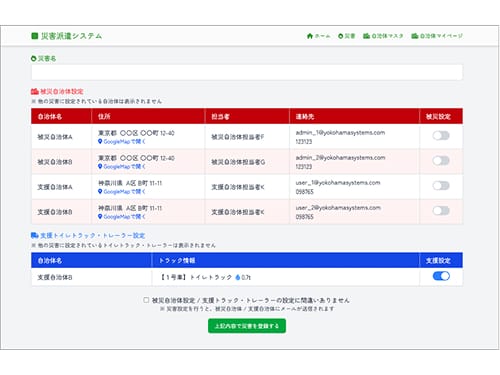Click the map pin icon in the 被災自治体A row
Screen dimensions: 500x375
pyautogui.click(x=100, y=142)
